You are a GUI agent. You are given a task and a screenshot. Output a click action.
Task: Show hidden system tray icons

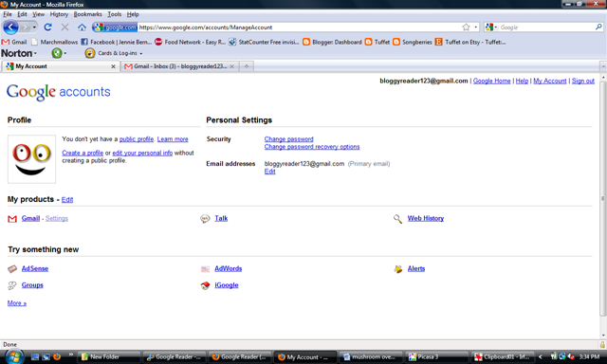(x=540, y=357)
